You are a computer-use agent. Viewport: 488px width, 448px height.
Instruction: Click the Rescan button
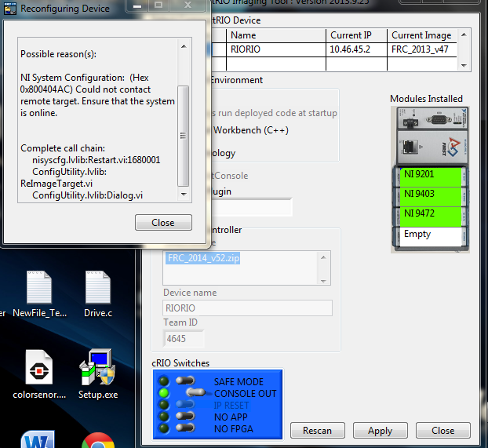coord(318,431)
